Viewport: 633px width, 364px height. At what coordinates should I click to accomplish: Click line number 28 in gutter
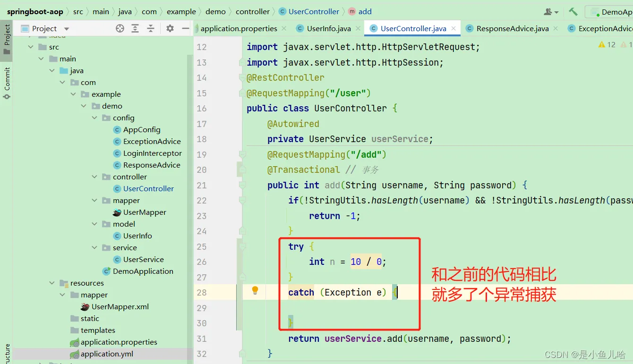point(202,292)
